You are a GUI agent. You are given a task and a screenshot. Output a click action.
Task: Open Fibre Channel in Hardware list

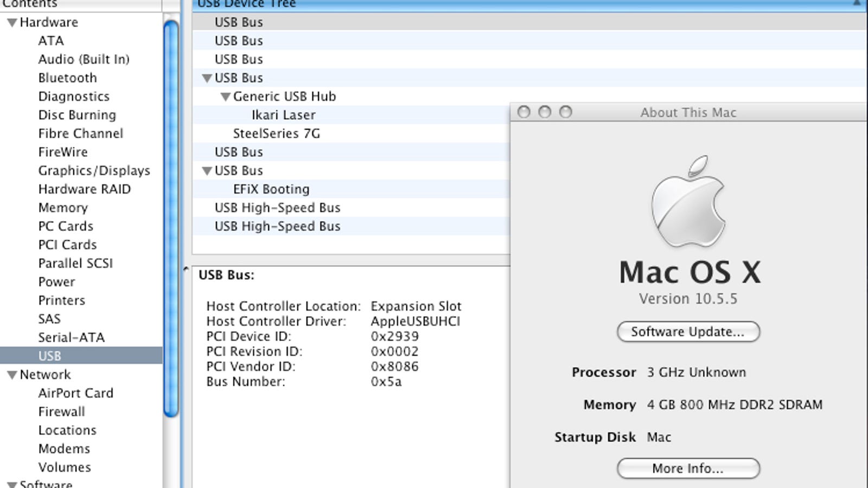pos(80,133)
